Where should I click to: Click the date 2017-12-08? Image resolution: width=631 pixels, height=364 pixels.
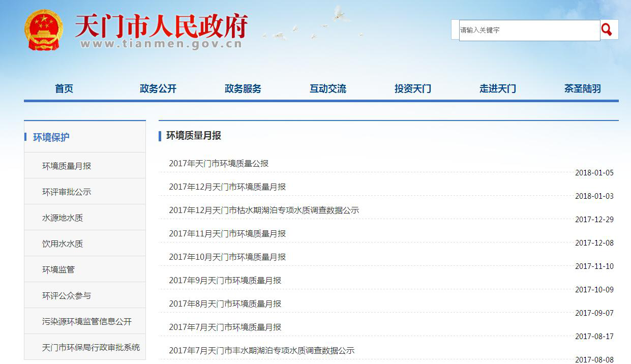(594, 243)
